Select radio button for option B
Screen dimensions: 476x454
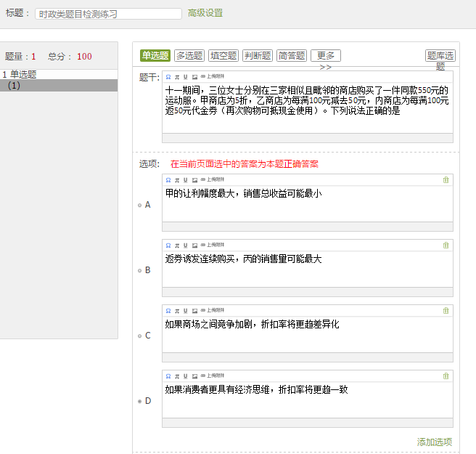[140, 271]
